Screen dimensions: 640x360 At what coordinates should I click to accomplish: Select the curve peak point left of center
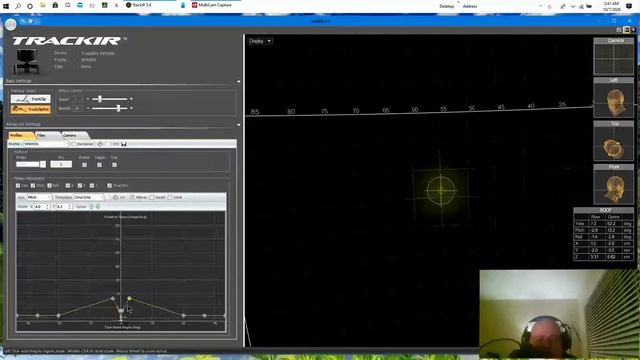tap(113, 299)
